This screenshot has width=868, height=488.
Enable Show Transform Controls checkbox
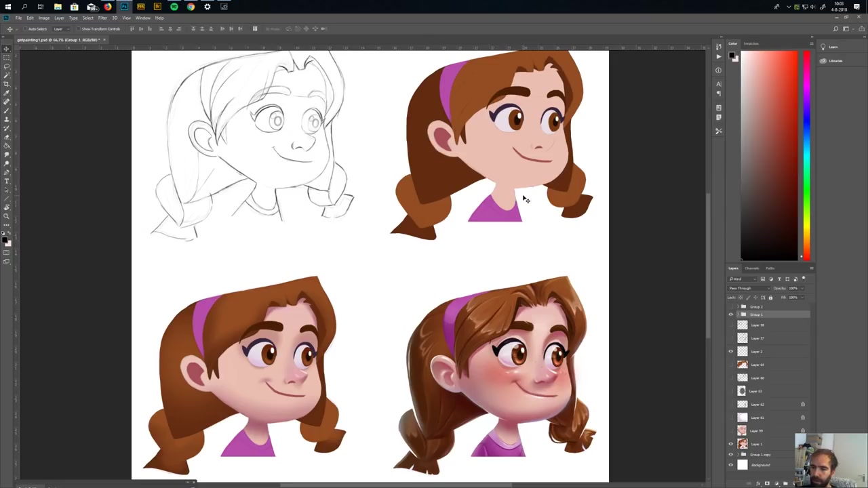tap(79, 28)
